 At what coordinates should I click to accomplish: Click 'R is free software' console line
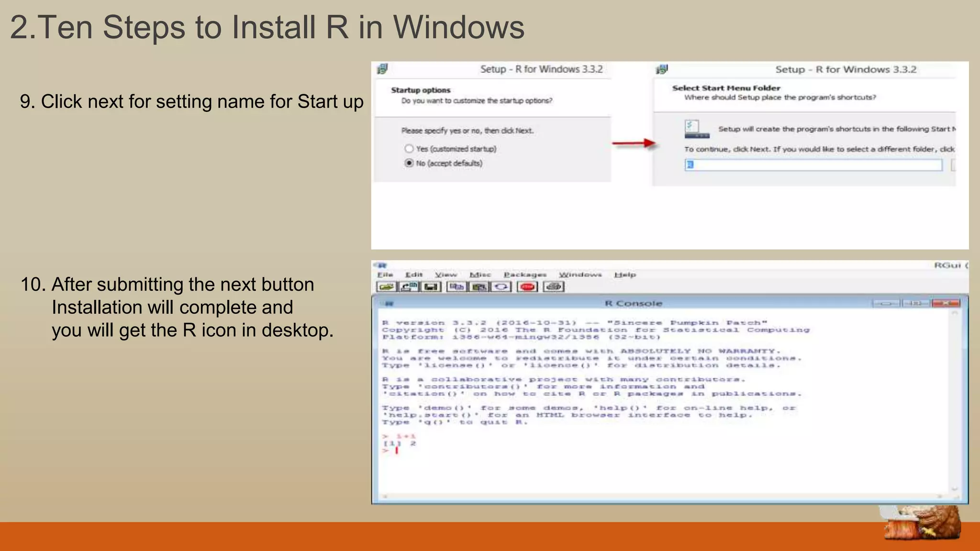pyautogui.click(x=581, y=351)
